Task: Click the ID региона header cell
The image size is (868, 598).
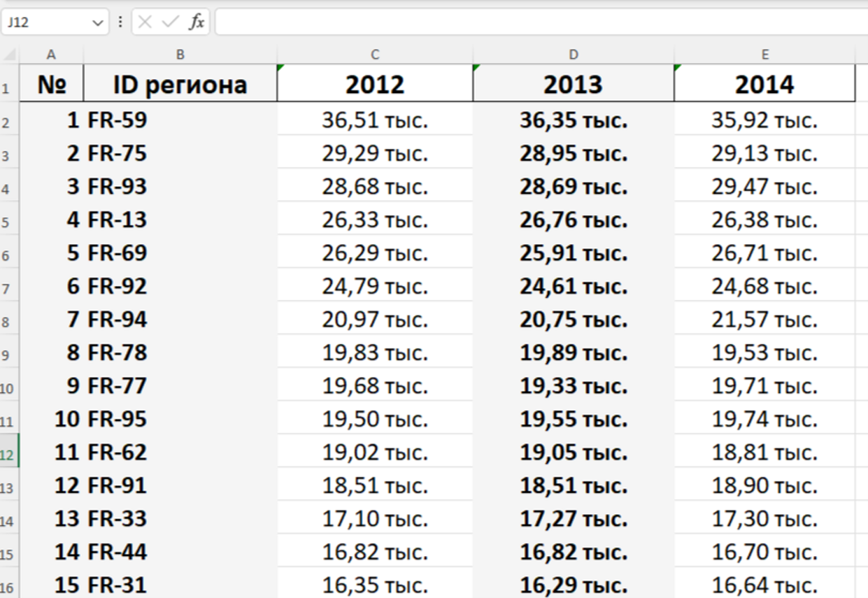Action: click(x=180, y=84)
